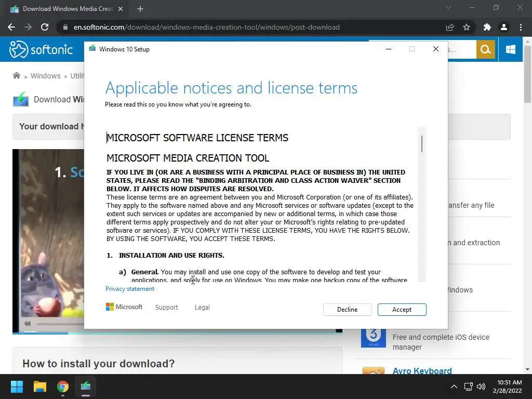Click the video rewind control
Viewport: 532px width, 399px height.
[x=28, y=324]
